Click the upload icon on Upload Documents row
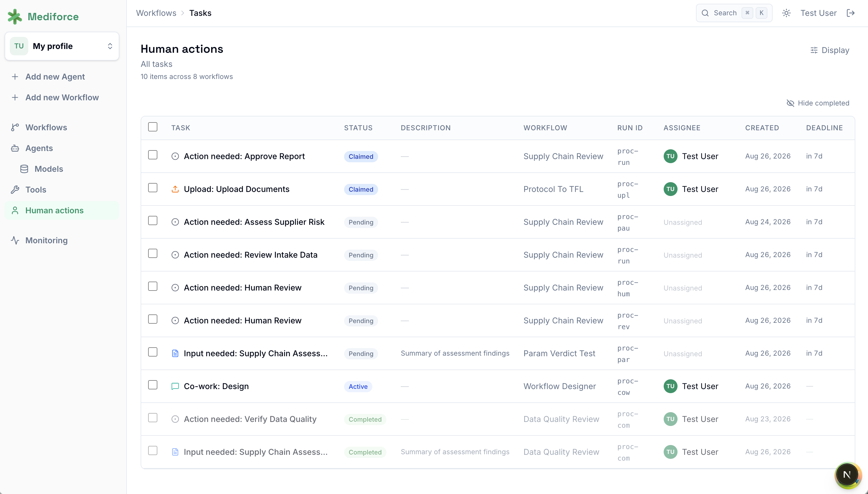 click(175, 189)
